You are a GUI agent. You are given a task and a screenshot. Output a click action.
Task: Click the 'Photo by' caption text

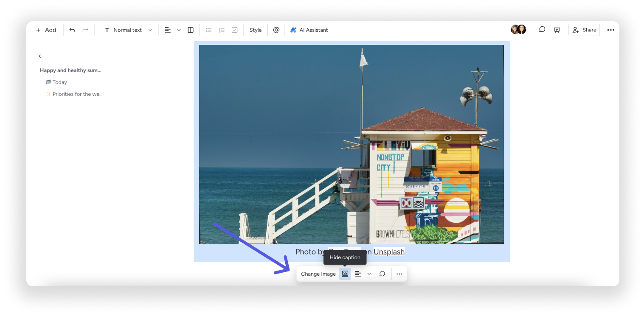(311, 252)
